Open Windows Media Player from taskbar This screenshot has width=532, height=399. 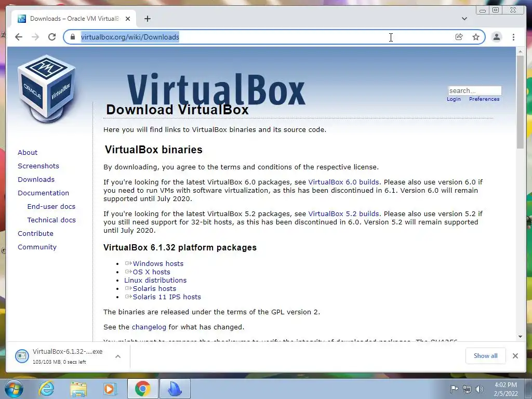pos(110,389)
